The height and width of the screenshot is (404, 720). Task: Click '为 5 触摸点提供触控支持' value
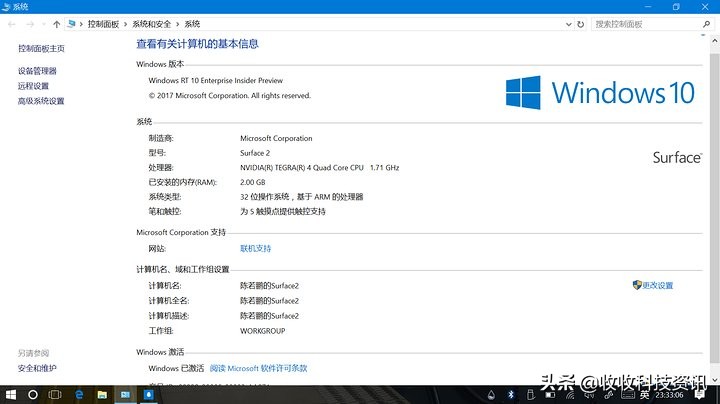coord(283,212)
